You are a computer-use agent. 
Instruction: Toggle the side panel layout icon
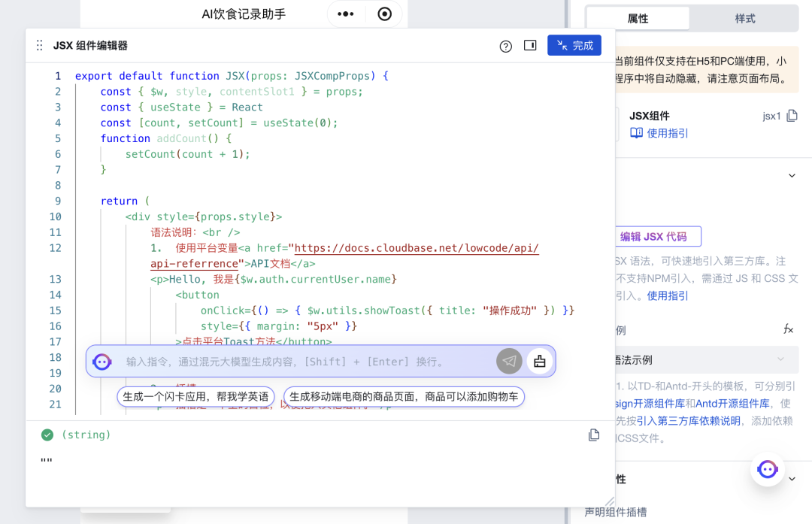pos(530,46)
